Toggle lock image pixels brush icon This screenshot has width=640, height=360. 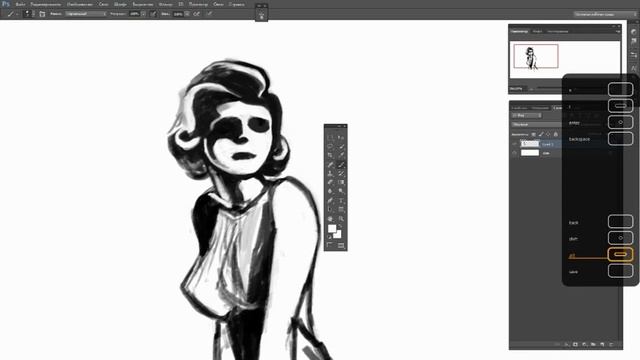541,134
